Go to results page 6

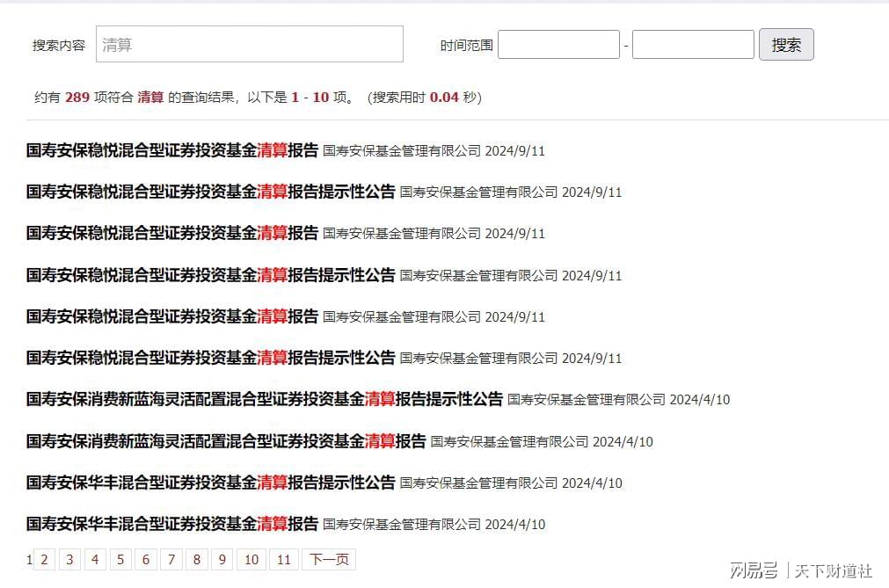146,560
